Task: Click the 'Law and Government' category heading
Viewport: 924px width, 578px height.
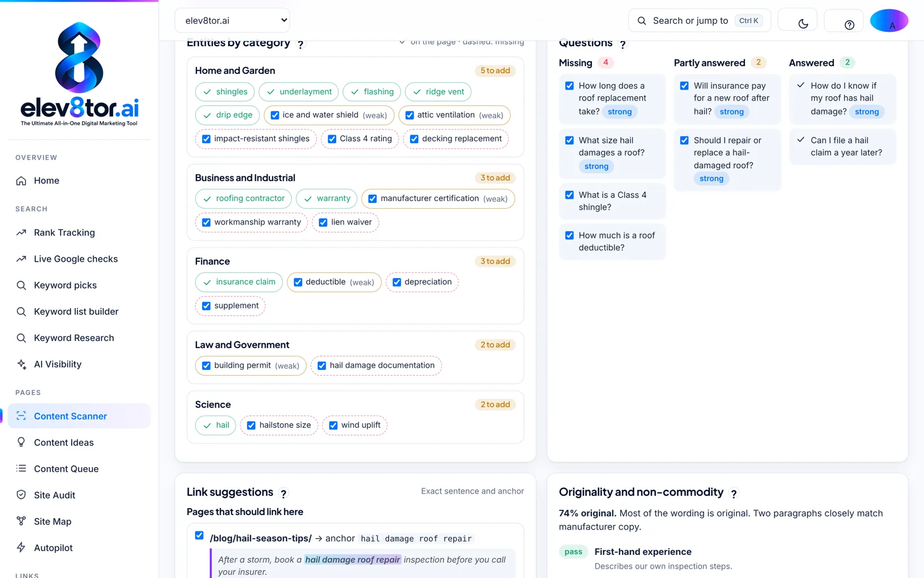Action: tap(242, 345)
